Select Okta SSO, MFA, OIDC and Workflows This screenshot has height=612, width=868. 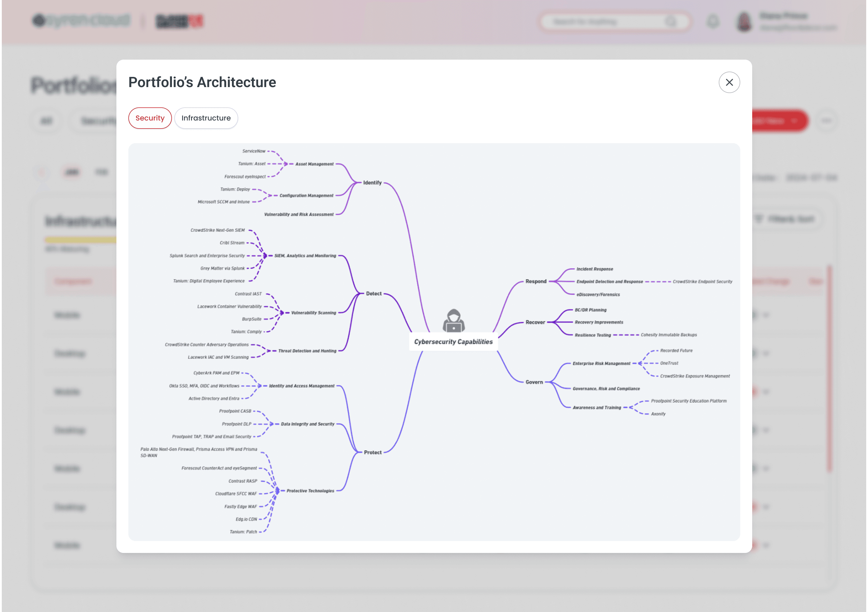204,386
